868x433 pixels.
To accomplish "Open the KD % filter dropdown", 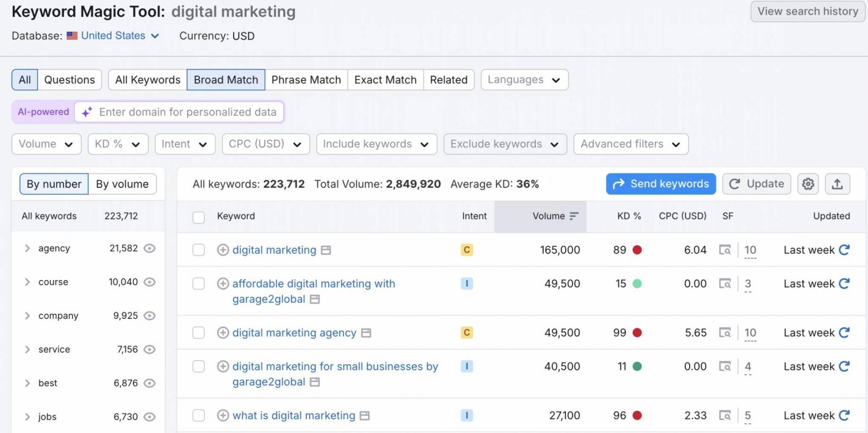I will point(117,144).
